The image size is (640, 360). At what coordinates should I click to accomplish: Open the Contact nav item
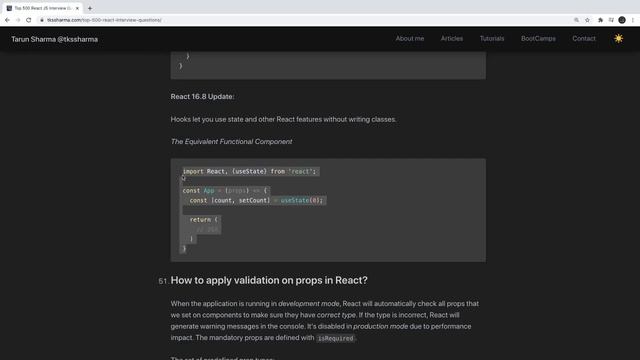584,38
